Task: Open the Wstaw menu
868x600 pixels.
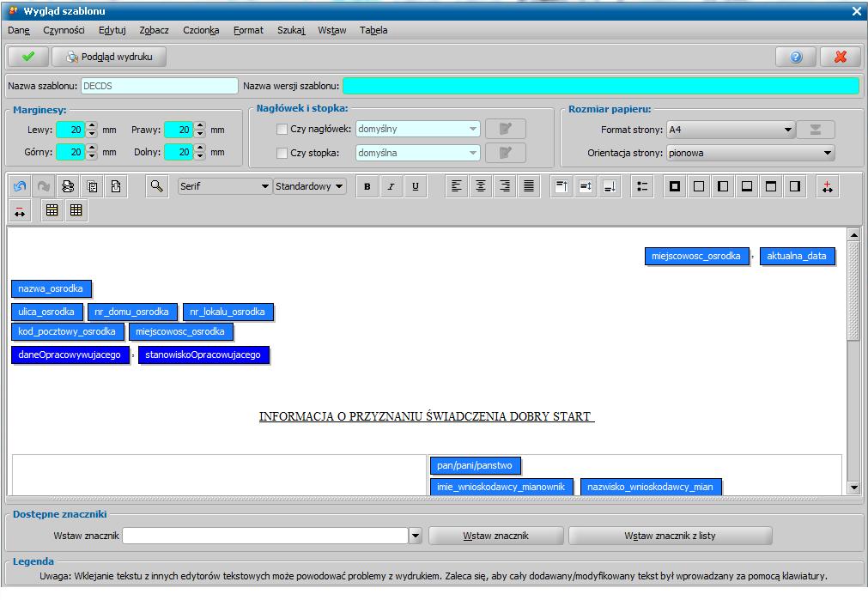Action: (332, 30)
